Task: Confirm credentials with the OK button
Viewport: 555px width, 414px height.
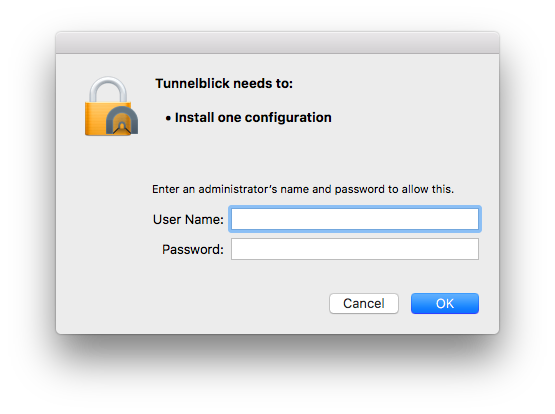Action: pyautogui.click(x=445, y=303)
